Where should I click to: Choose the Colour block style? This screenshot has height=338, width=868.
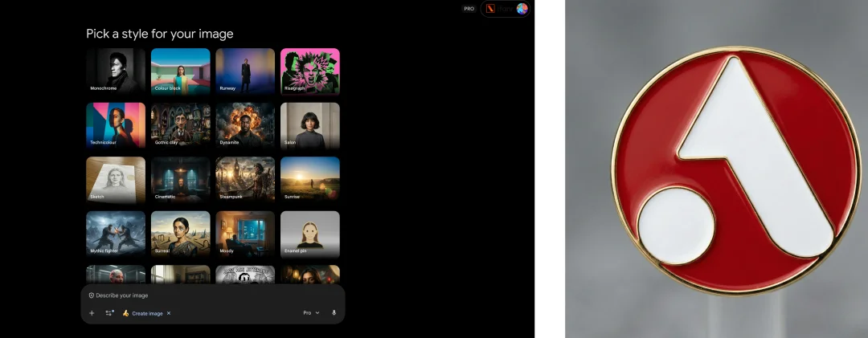[180, 71]
